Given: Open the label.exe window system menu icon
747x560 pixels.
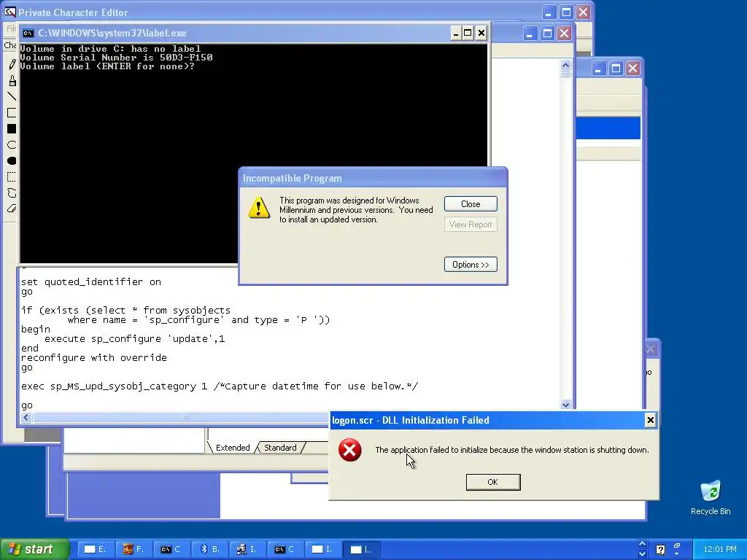Looking at the screenshot, I should click(28, 33).
